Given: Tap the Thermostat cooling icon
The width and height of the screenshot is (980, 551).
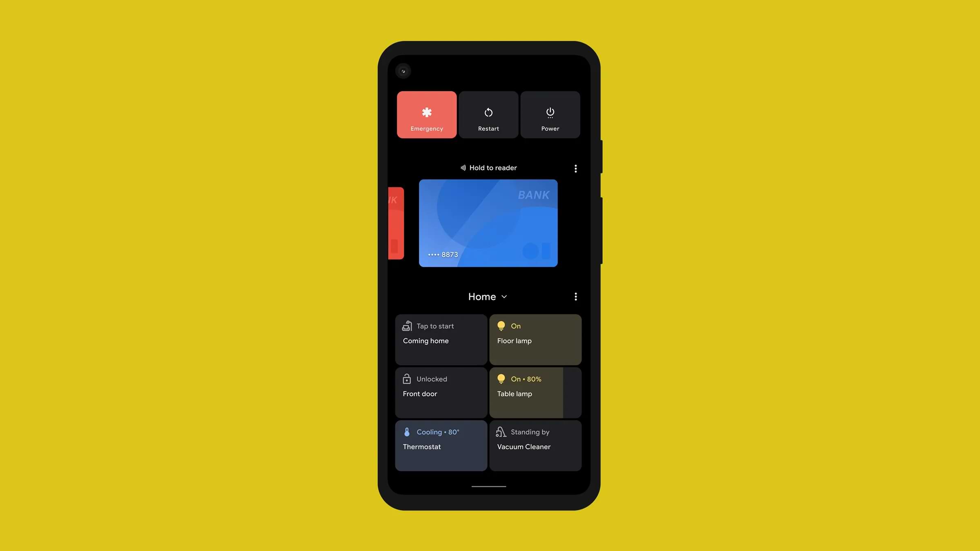Looking at the screenshot, I should click(x=407, y=432).
